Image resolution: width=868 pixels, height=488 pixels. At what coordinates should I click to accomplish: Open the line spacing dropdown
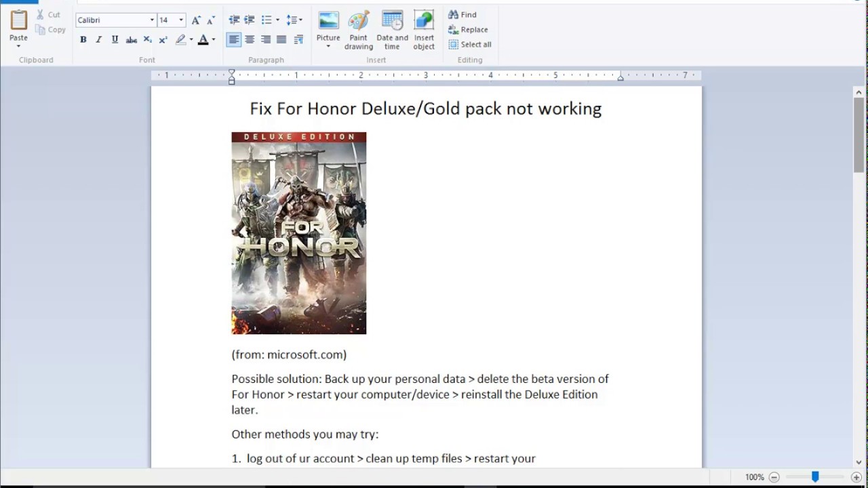coord(294,20)
